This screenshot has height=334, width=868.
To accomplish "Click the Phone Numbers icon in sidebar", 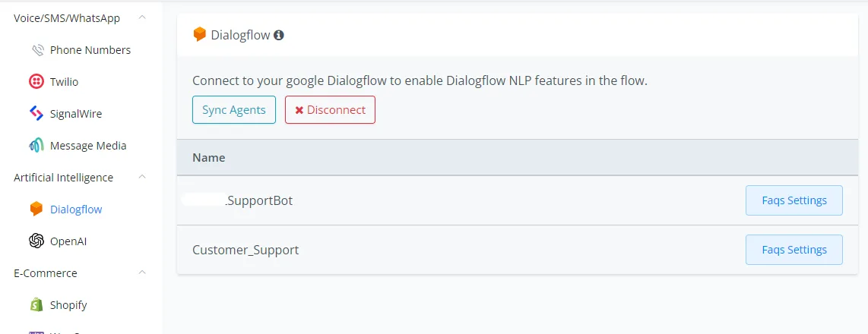I will (37, 50).
